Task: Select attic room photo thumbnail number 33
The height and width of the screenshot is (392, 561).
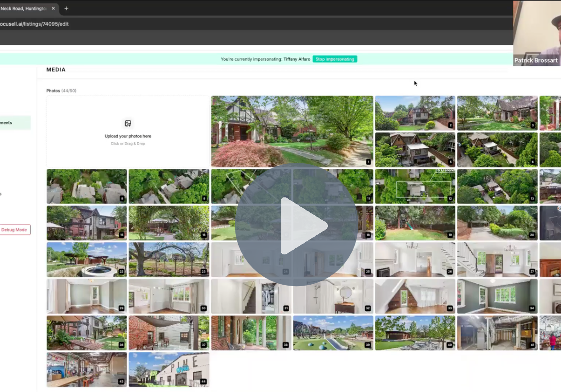Action: [x=415, y=296]
